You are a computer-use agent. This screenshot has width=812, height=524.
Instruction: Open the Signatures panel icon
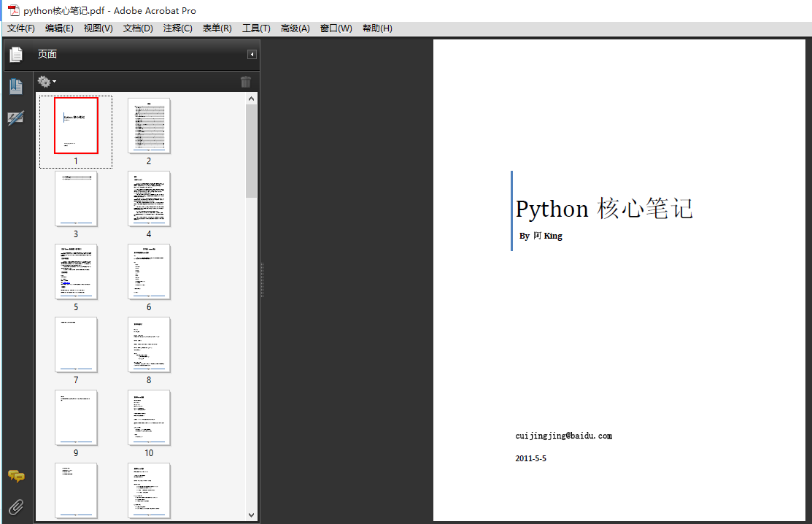click(15, 118)
